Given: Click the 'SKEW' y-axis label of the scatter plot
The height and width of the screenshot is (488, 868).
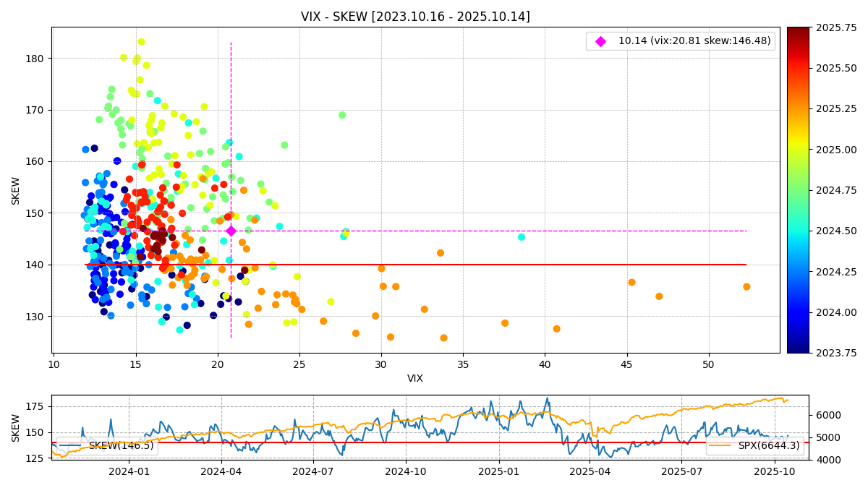Looking at the screenshot, I should click(16, 190).
